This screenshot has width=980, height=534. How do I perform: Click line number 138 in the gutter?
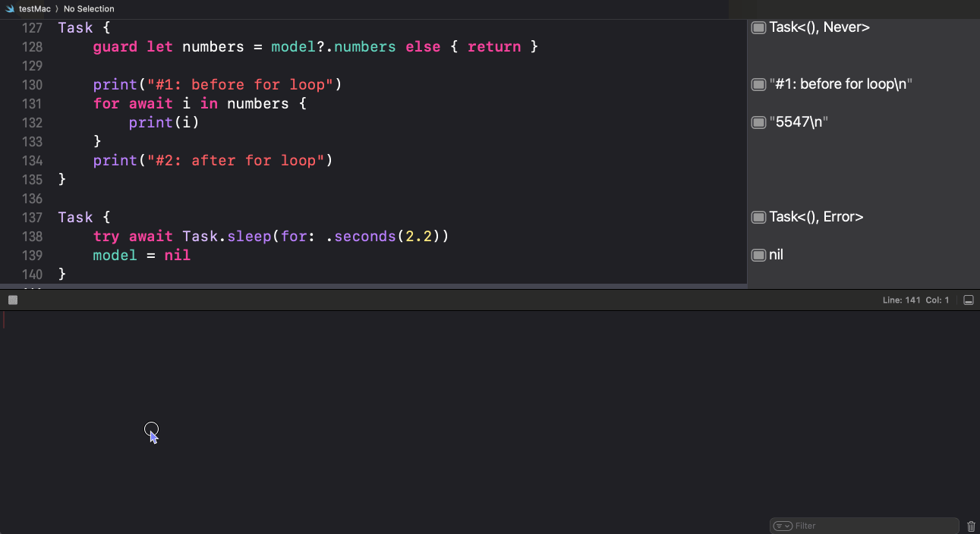32,237
